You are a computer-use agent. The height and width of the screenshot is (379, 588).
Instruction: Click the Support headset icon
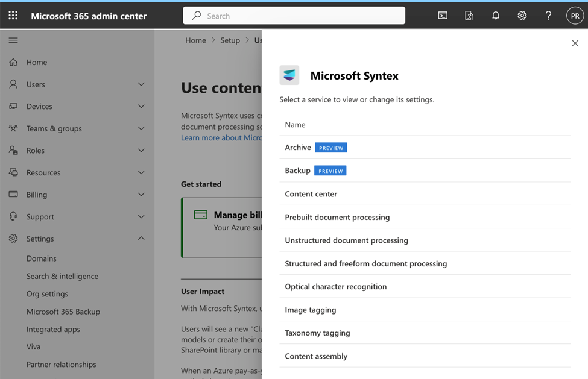pyautogui.click(x=13, y=216)
